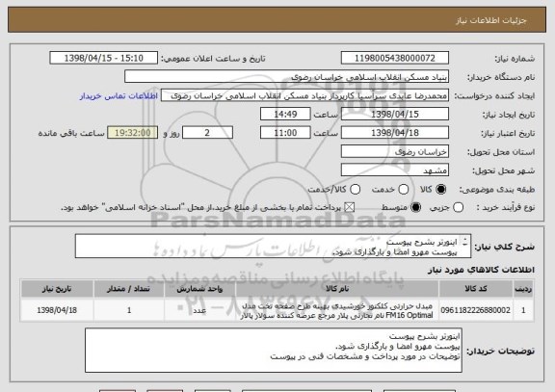Click the buyer notes text area
Image resolution: width=555 pixels, height=392 pixels.
pos(274,351)
